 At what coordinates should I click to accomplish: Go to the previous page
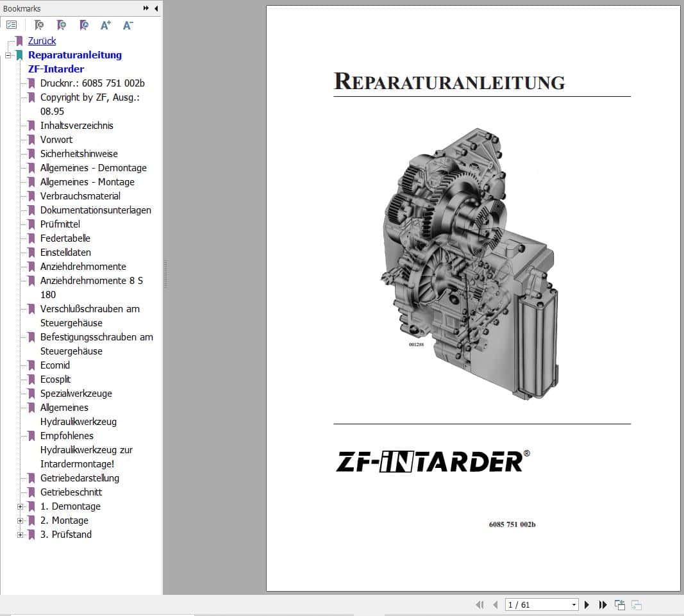point(495,604)
